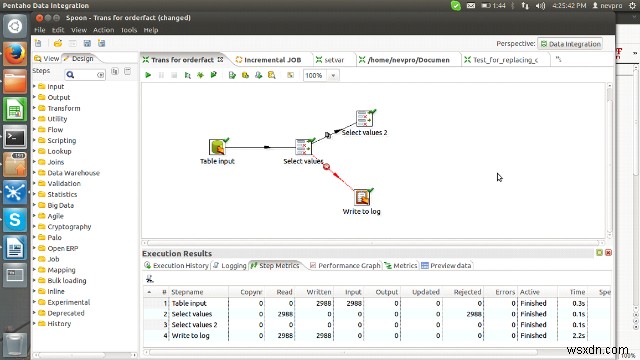The height and width of the screenshot is (360, 640).
Task: Click the pause transformation icon
Action: (161, 75)
